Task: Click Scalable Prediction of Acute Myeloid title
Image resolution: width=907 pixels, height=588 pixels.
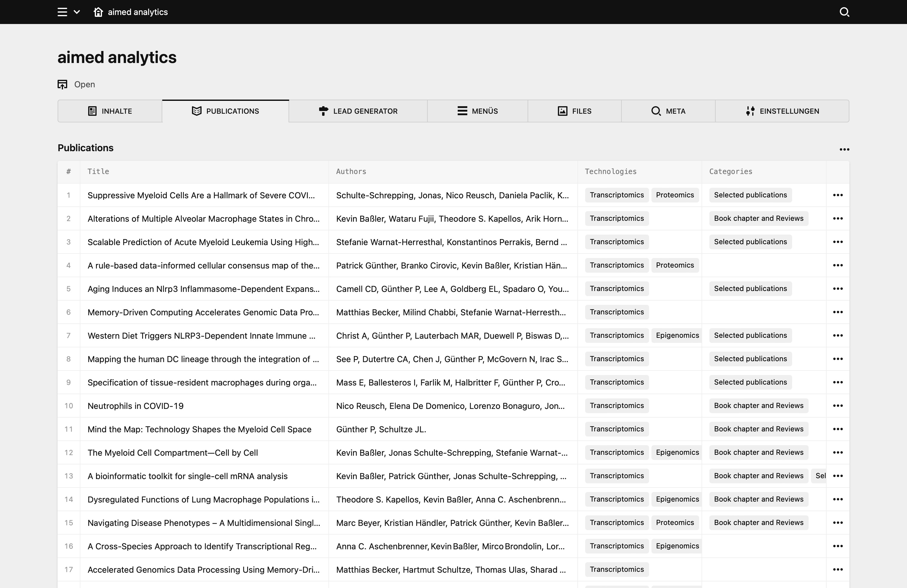Action: (x=203, y=242)
